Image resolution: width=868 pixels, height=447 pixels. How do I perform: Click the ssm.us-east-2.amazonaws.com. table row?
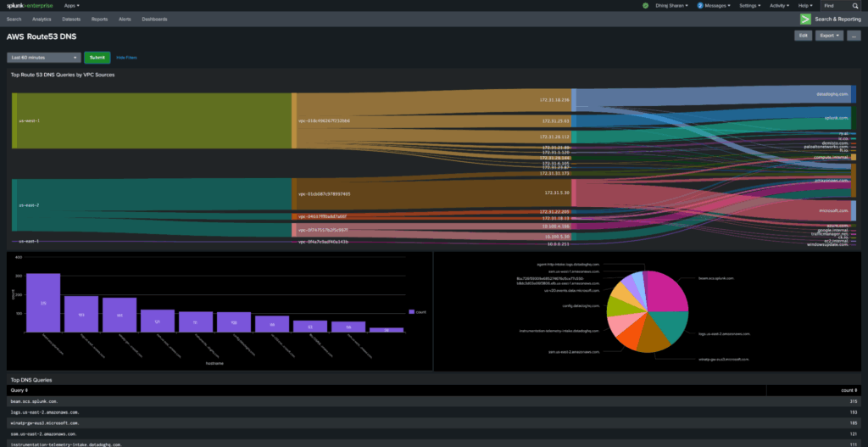(x=434, y=433)
